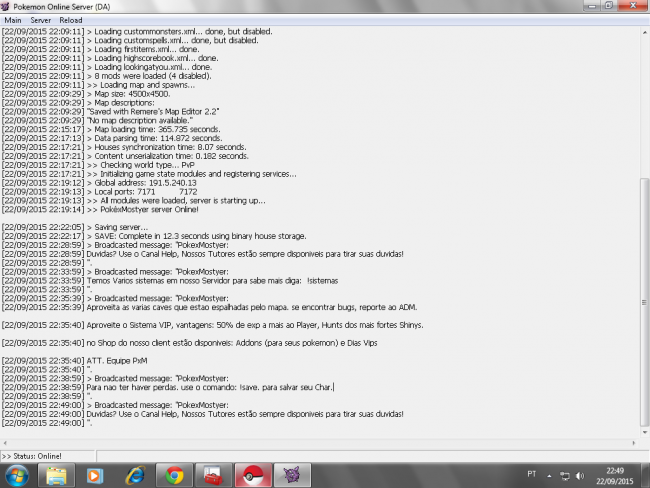Show hidden tray icons arrow
The height and width of the screenshot is (488, 650).
click(549, 476)
